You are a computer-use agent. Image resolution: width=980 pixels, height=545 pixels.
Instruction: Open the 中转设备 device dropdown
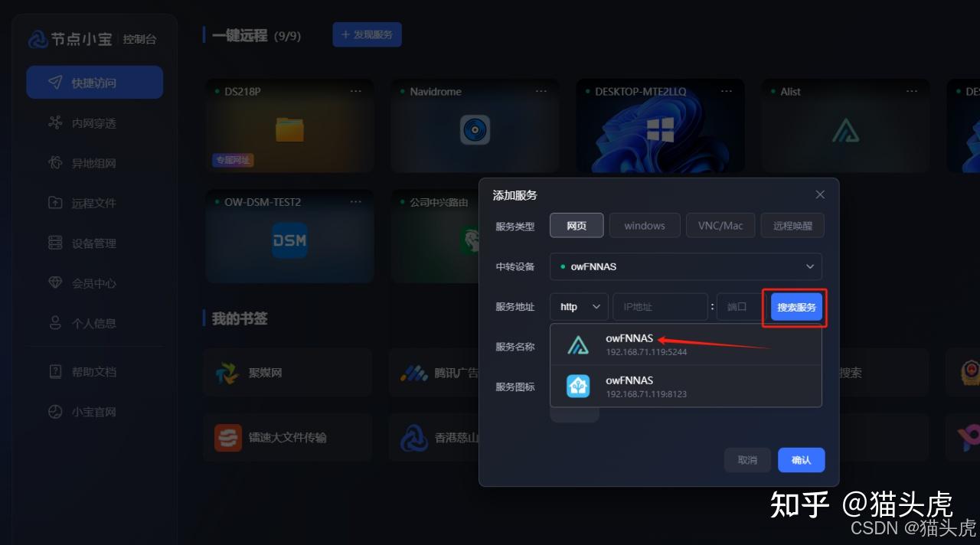click(x=685, y=266)
